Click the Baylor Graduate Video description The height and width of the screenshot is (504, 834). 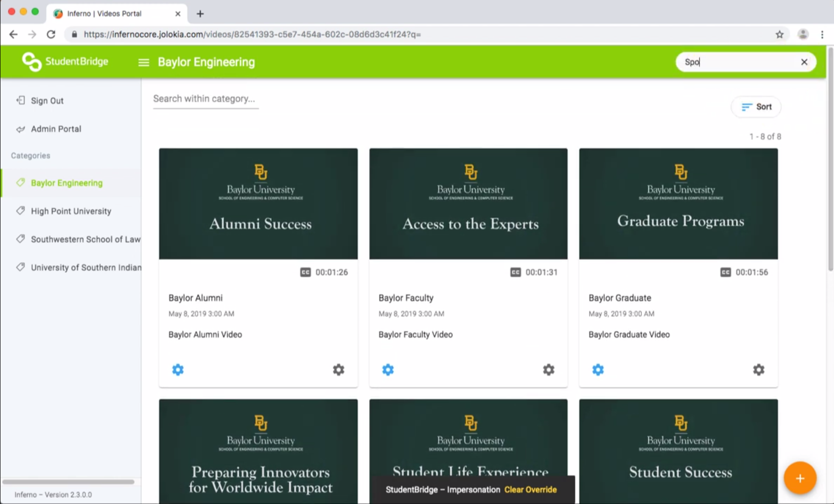click(629, 335)
